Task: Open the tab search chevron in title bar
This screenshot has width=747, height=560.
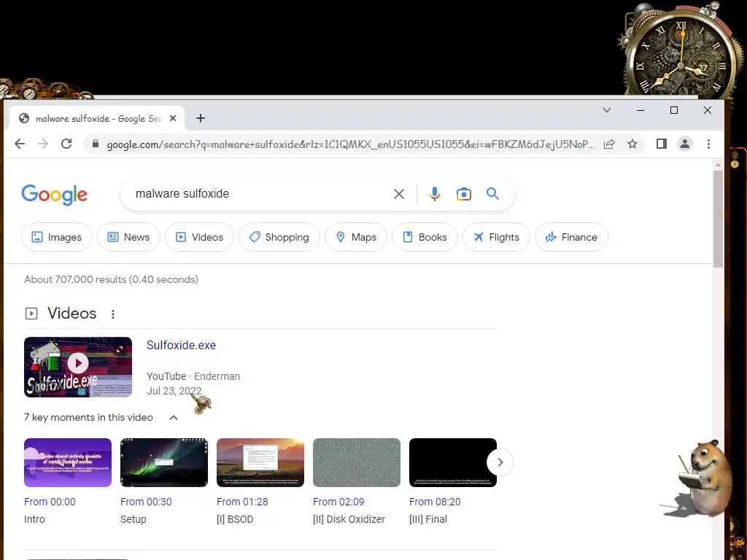Action: coord(607,110)
